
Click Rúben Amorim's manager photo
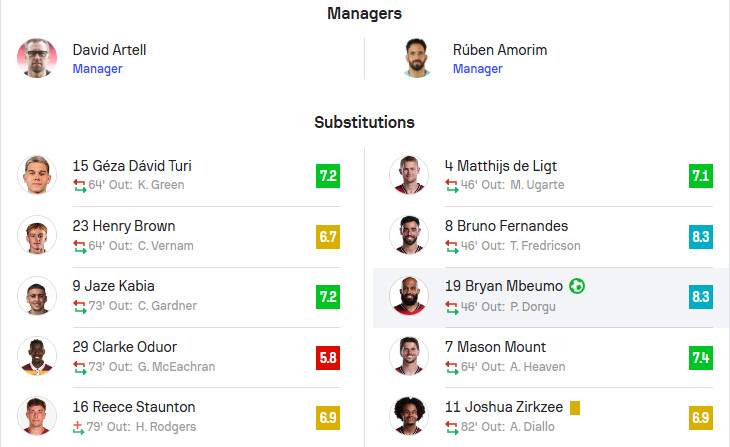[417, 58]
